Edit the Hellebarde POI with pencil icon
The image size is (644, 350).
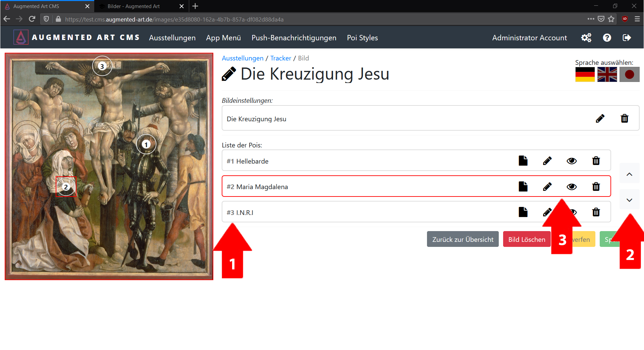547,161
